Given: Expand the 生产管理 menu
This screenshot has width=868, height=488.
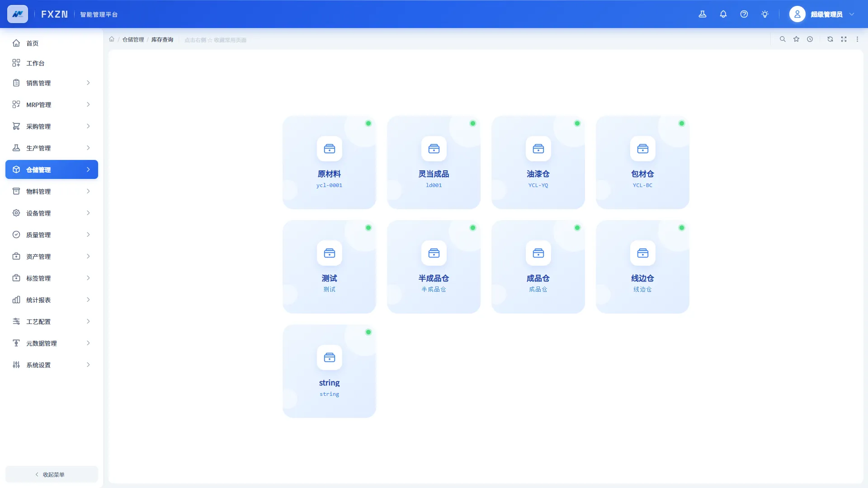Looking at the screenshot, I should pyautogui.click(x=52, y=148).
